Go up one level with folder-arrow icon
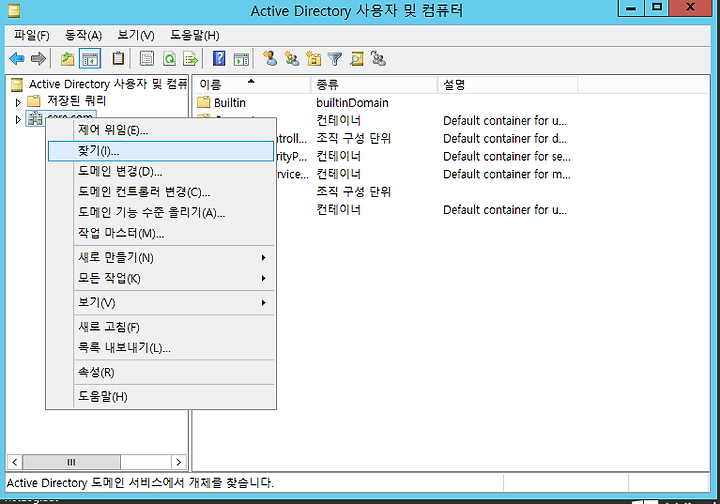The height and width of the screenshot is (504, 720). coord(68,59)
